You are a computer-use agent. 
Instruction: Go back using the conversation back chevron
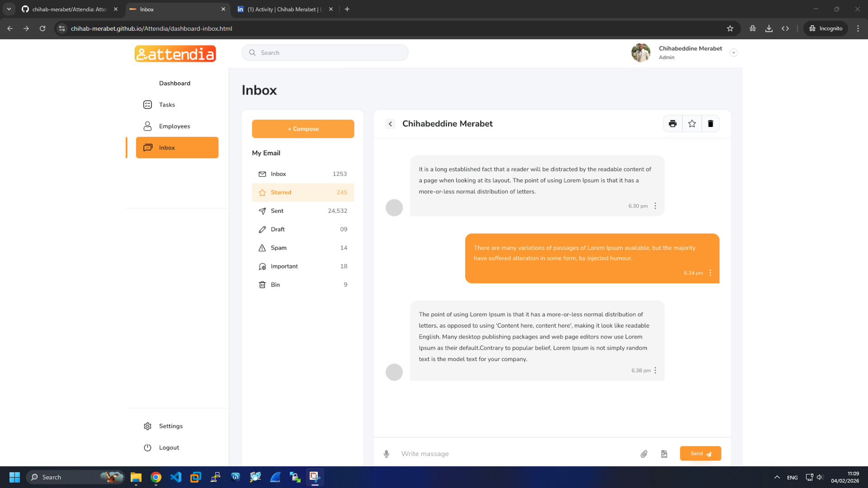pyautogui.click(x=390, y=123)
